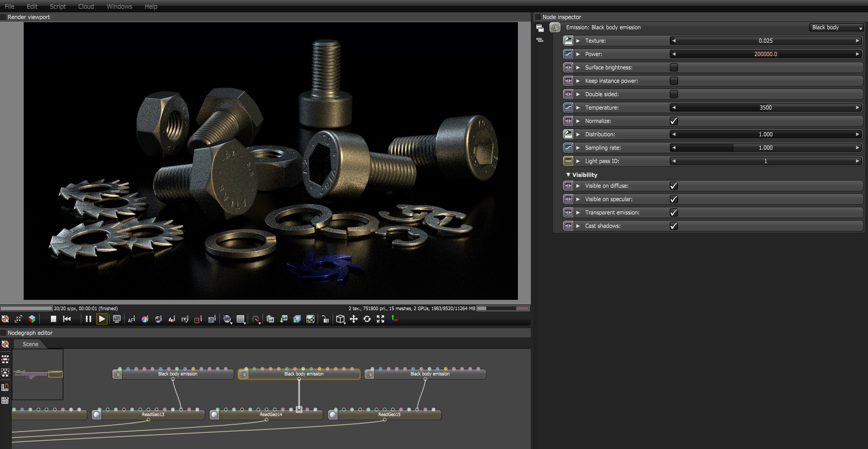Select the material picker sphere icon
The width and height of the screenshot is (868, 449).
coord(158,319)
